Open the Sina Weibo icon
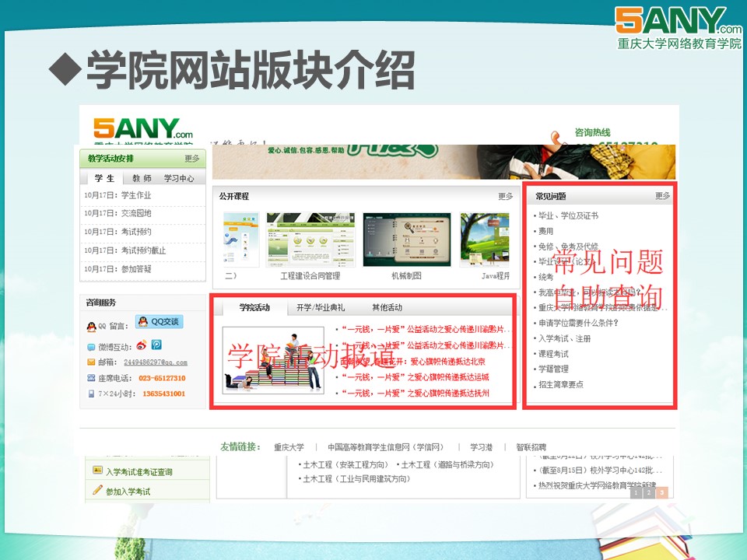747x560 pixels. pos(142,345)
